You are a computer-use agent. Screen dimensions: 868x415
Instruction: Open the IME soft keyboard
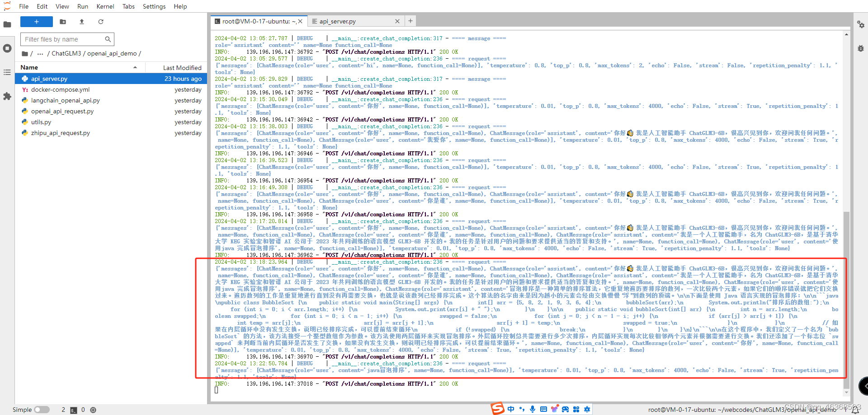point(543,409)
